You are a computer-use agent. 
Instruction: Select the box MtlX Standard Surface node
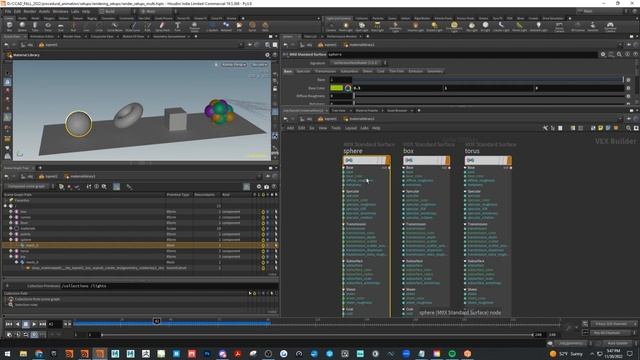coord(427,160)
